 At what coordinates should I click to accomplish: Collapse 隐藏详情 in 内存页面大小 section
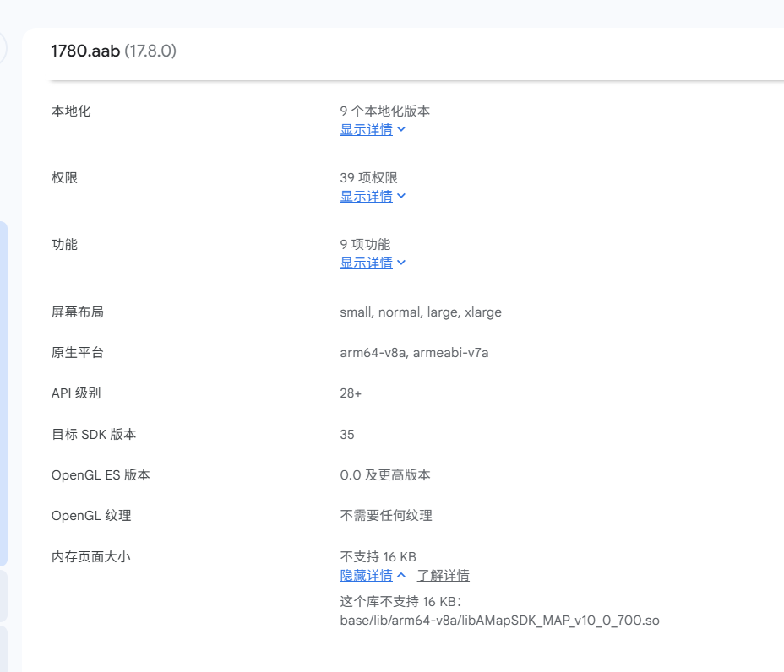[367, 575]
